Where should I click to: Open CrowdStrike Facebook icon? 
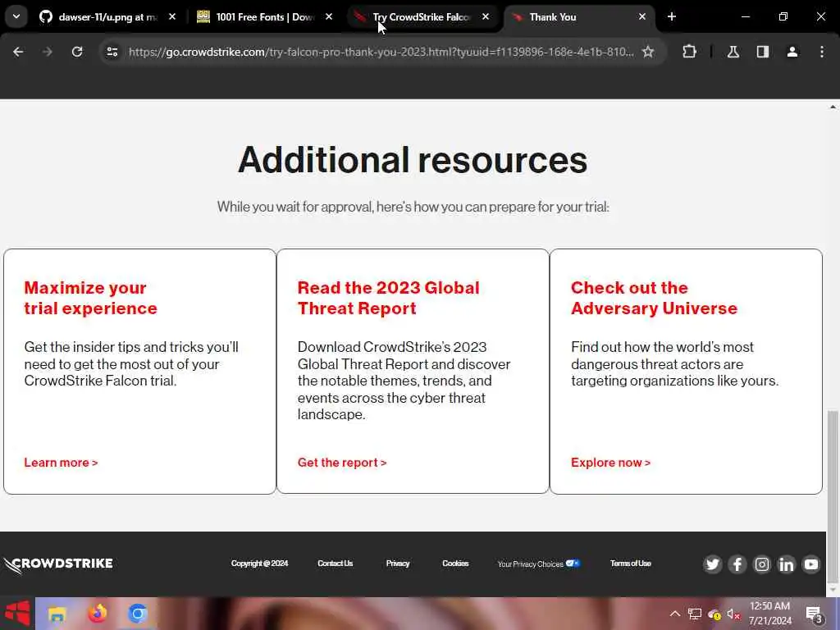[737, 564]
